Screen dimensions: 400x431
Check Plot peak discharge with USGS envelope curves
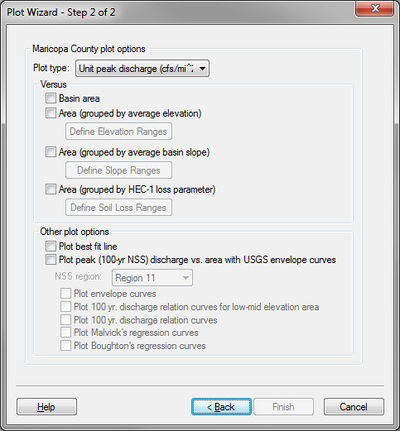[x=51, y=259]
